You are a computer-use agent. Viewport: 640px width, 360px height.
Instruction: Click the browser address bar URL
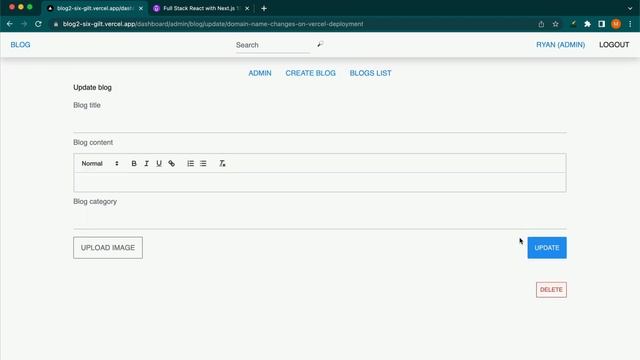click(213, 24)
